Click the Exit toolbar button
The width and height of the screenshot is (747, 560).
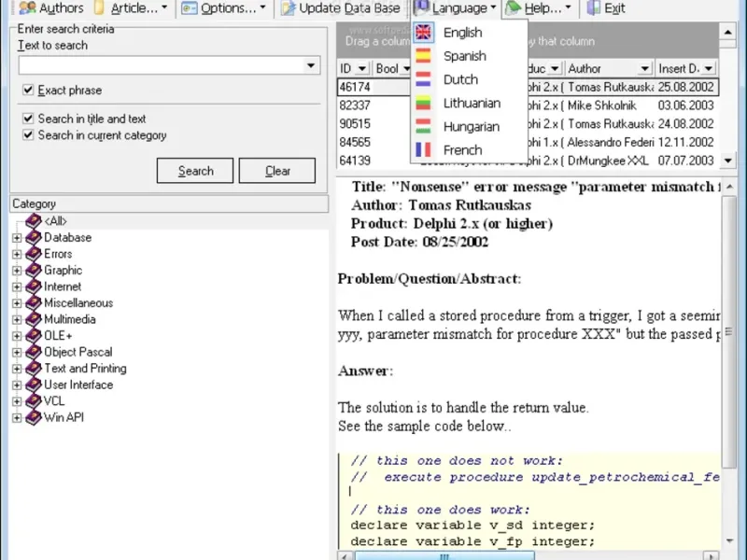606,7
